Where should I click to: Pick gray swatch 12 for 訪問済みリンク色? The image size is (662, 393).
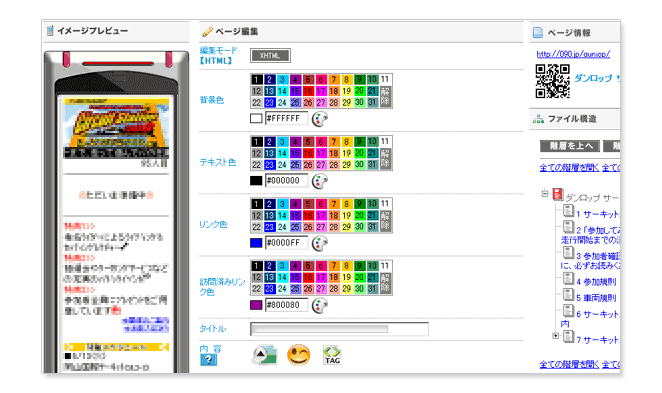[257, 277]
